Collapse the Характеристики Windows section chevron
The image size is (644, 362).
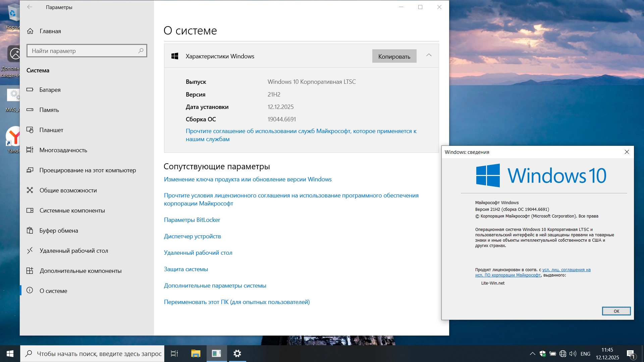tap(429, 55)
